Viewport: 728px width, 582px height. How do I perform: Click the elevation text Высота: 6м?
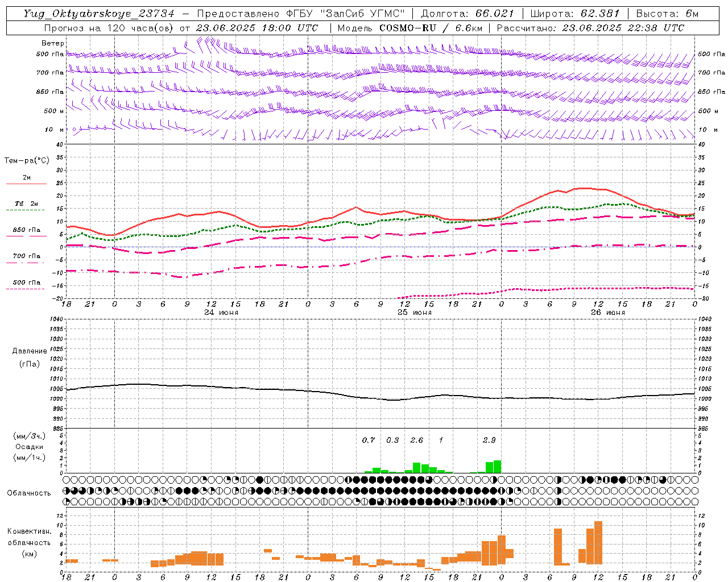(667, 14)
